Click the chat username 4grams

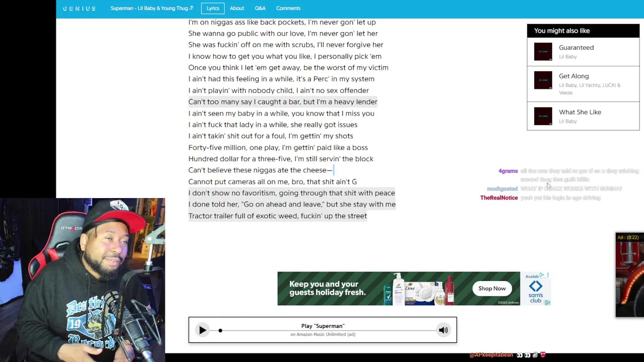coord(508,171)
